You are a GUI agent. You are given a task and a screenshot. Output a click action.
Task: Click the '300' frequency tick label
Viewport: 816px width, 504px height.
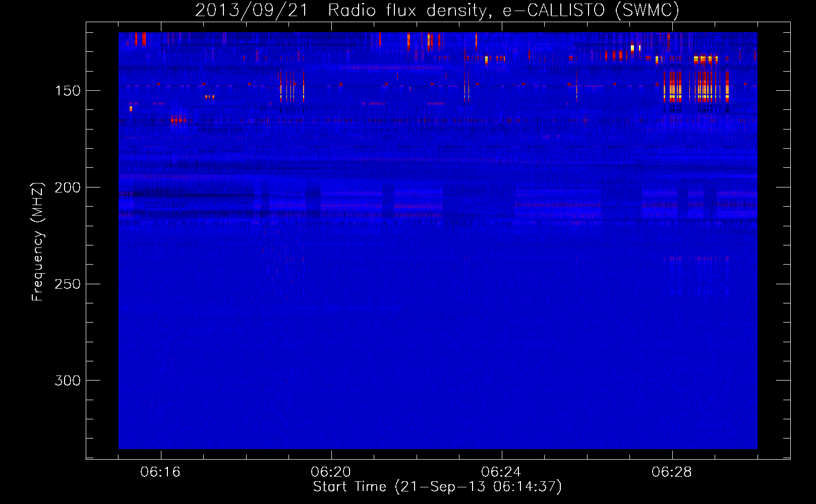tap(68, 381)
